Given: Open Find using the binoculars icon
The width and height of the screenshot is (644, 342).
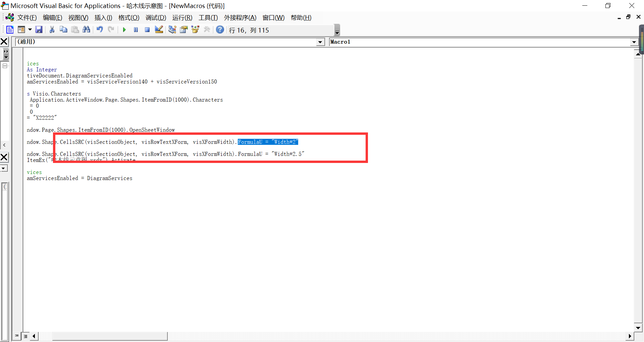Looking at the screenshot, I should point(87,30).
